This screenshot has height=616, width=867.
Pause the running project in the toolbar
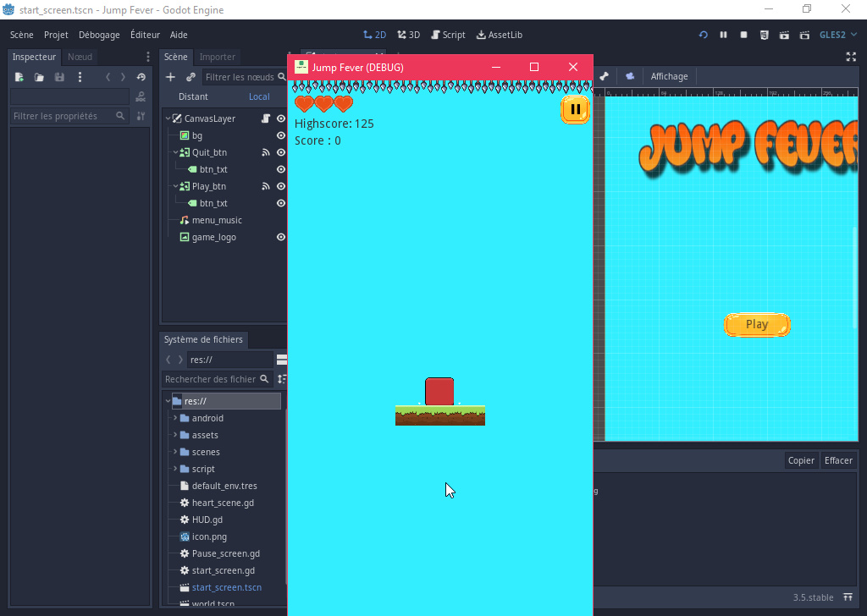tap(723, 35)
